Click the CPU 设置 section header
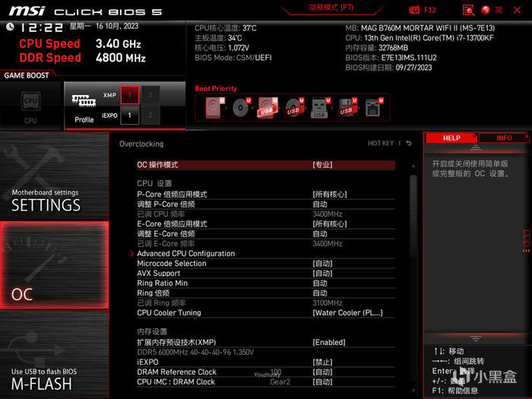The width and height of the screenshot is (532, 399). tap(154, 184)
